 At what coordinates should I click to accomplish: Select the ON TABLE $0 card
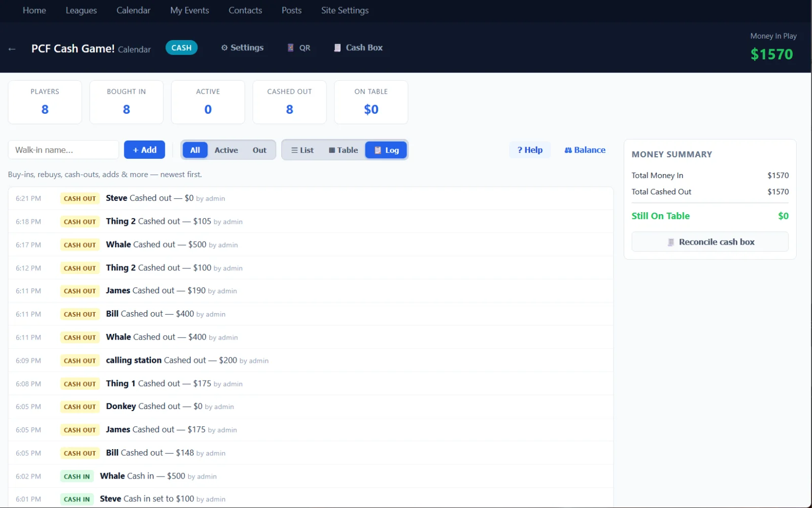(371, 102)
